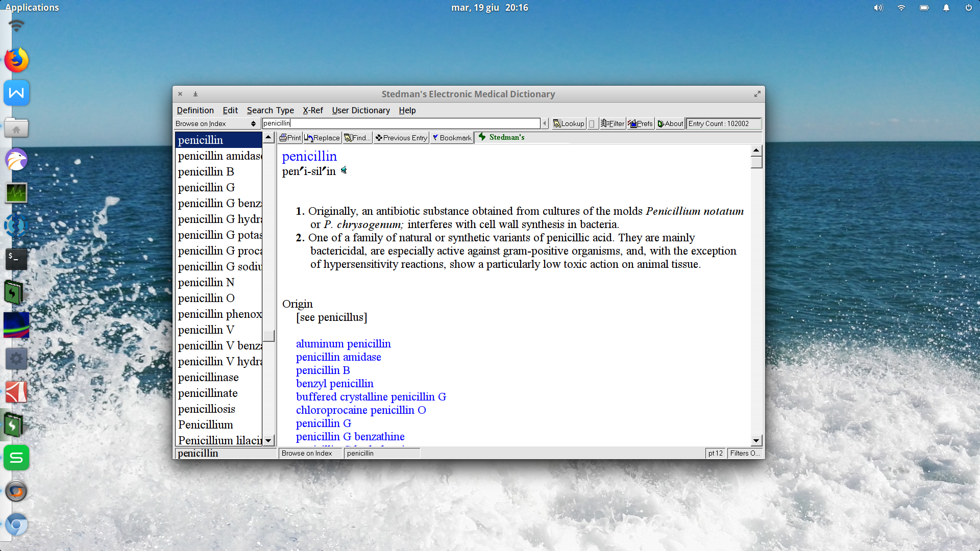
Task: Print the penicillin definition
Action: (289, 137)
